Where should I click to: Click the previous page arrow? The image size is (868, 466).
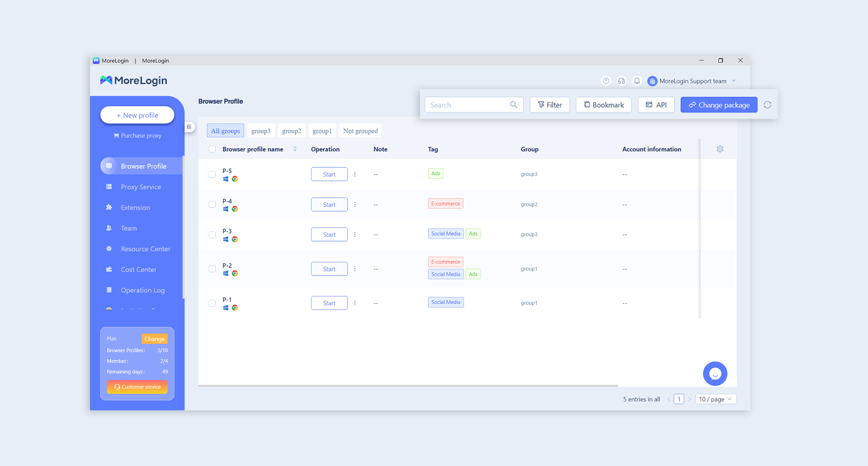(x=669, y=399)
